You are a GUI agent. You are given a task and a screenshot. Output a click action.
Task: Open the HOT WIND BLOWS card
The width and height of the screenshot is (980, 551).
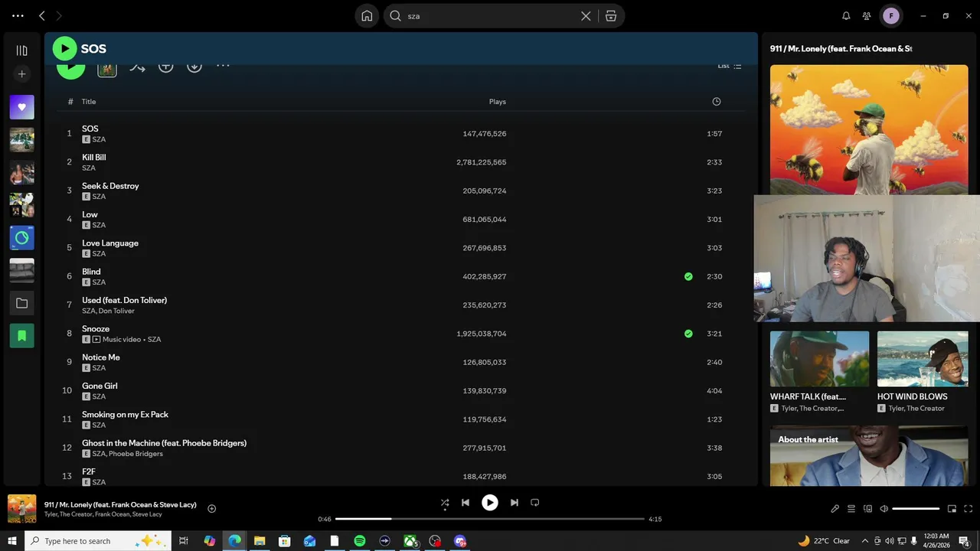point(923,372)
